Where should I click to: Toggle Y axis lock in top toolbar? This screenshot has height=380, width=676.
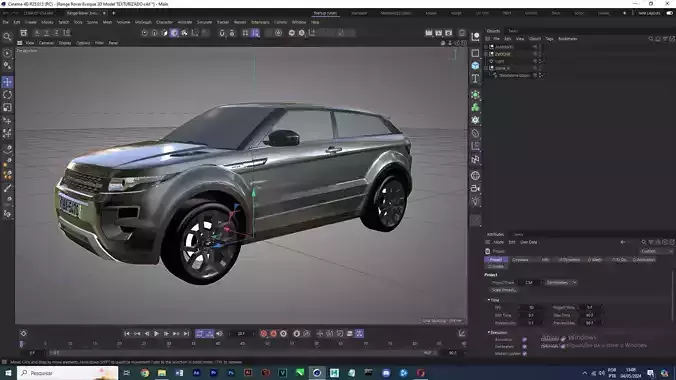pyautogui.click(x=47, y=33)
